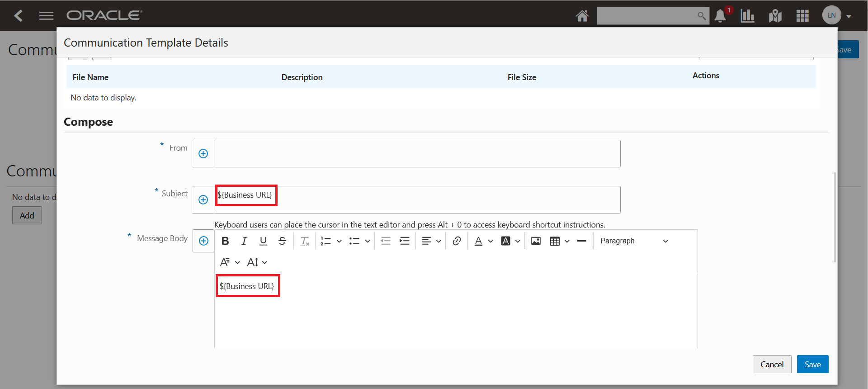This screenshot has height=389, width=868.
Task: Open notifications bell
Action: [x=721, y=16]
